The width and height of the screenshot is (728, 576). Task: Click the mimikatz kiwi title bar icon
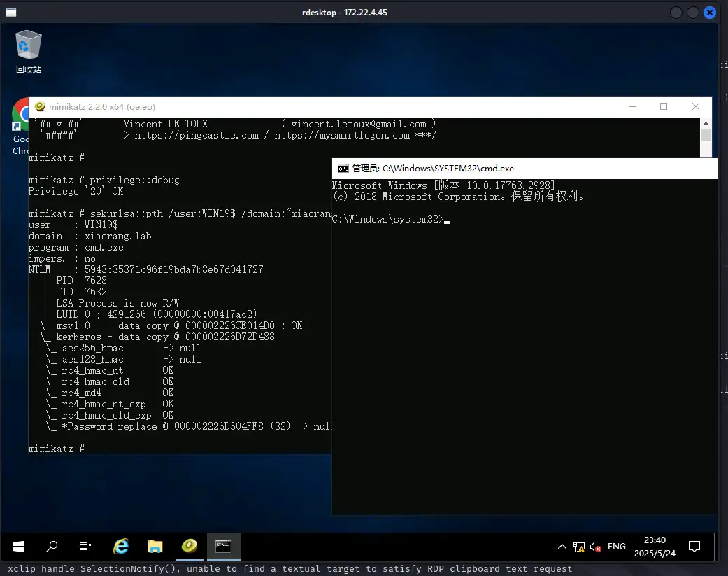40,106
